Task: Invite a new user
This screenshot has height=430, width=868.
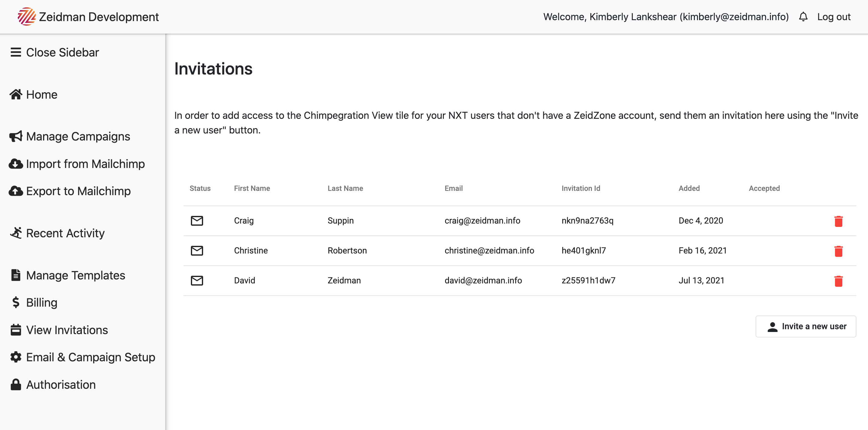Action: tap(806, 326)
